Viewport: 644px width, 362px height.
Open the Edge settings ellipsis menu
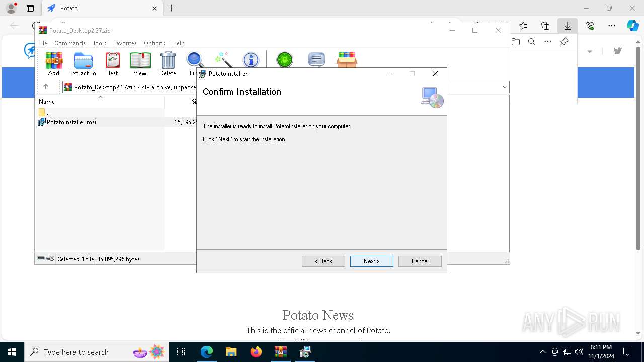pos(612,26)
